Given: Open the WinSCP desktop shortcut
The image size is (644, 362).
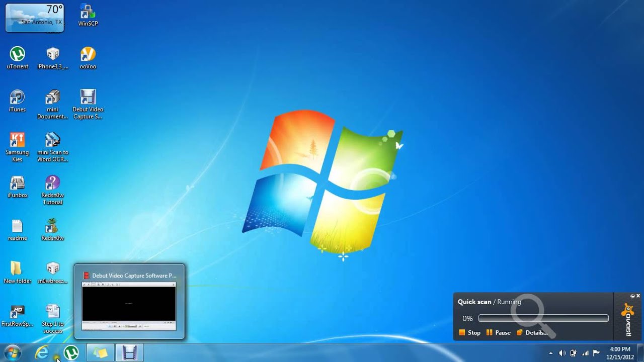Looking at the screenshot, I should point(88,15).
